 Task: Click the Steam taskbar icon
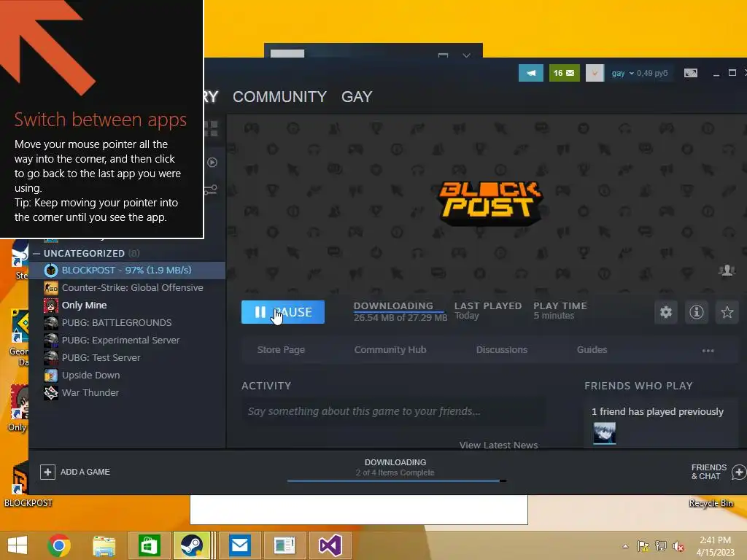(x=192, y=545)
